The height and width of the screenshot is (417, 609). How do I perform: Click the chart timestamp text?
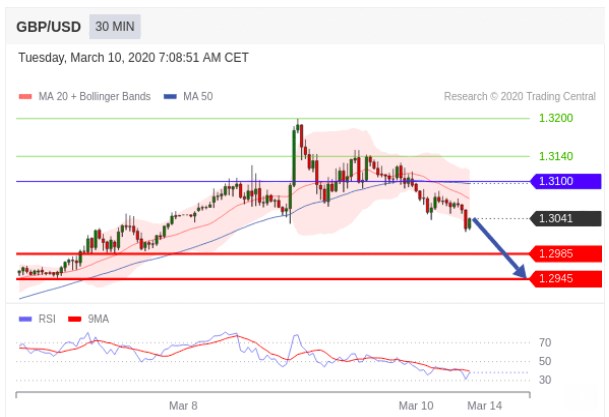click(x=134, y=58)
